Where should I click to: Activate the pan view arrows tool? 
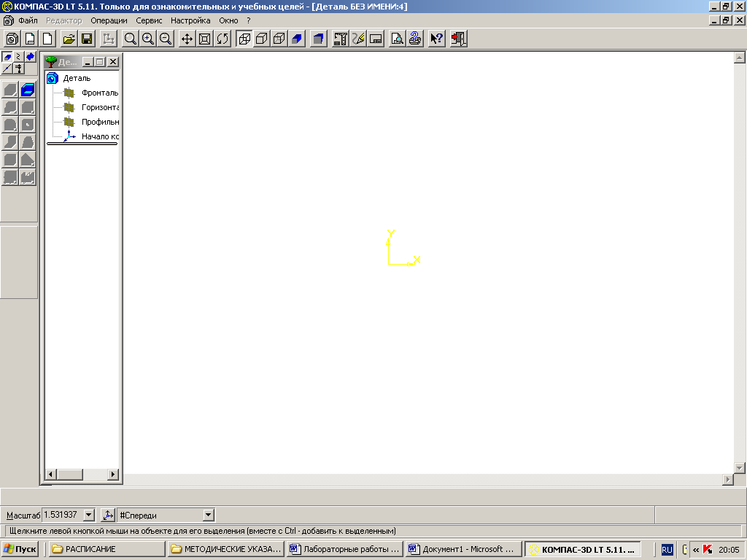187,39
